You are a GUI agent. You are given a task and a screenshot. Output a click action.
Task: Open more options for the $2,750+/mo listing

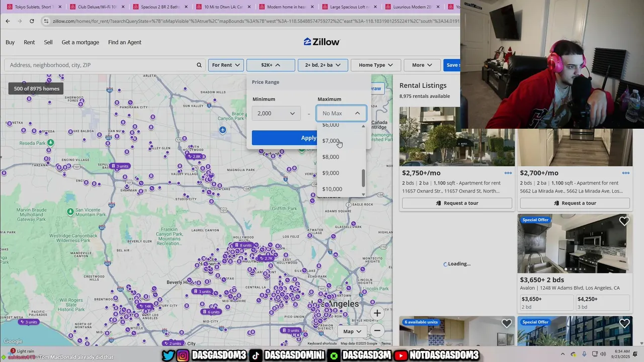(508, 173)
